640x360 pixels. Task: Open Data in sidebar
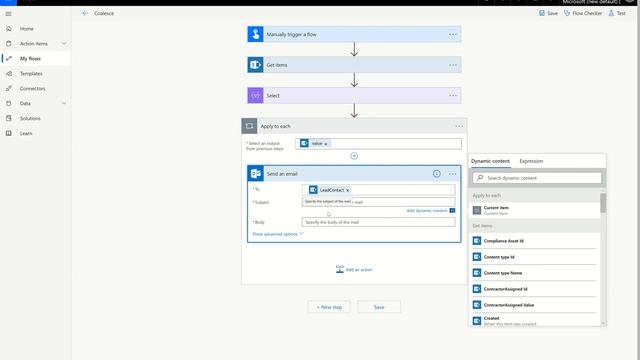[25, 103]
